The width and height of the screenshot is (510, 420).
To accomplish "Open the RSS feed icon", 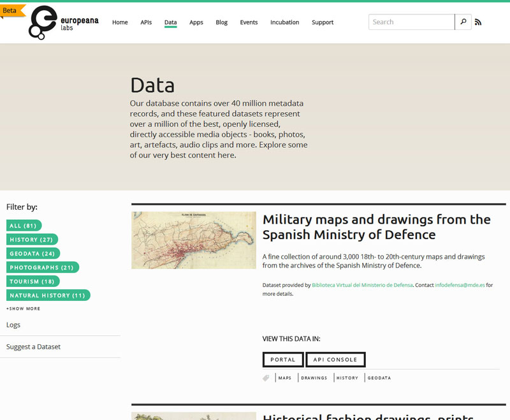I will [477, 22].
